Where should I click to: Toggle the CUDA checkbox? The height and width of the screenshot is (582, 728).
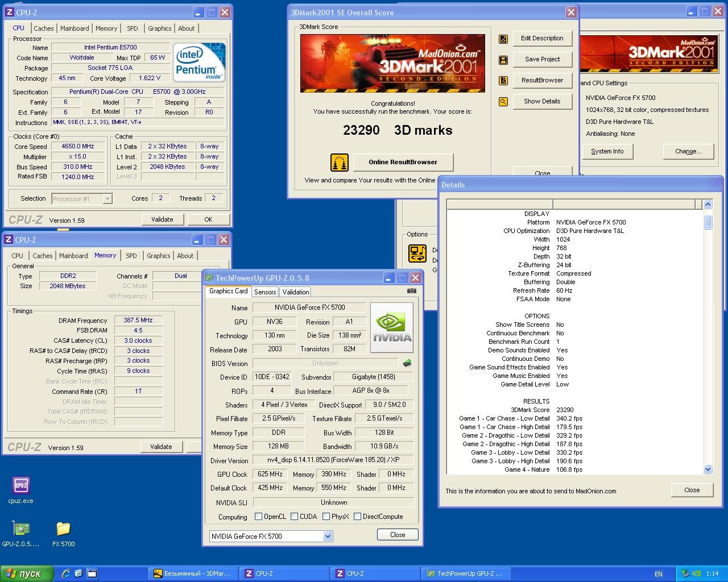tap(295, 517)
